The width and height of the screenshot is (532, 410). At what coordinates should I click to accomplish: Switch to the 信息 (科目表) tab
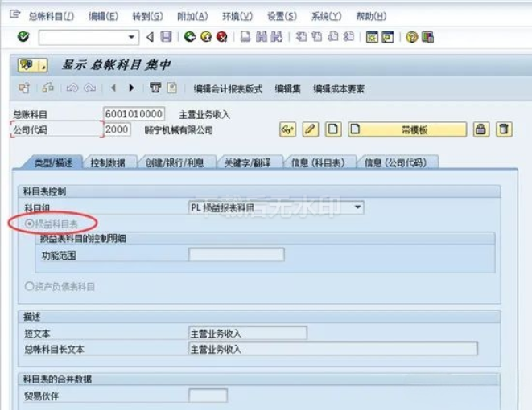click(318, 162)
